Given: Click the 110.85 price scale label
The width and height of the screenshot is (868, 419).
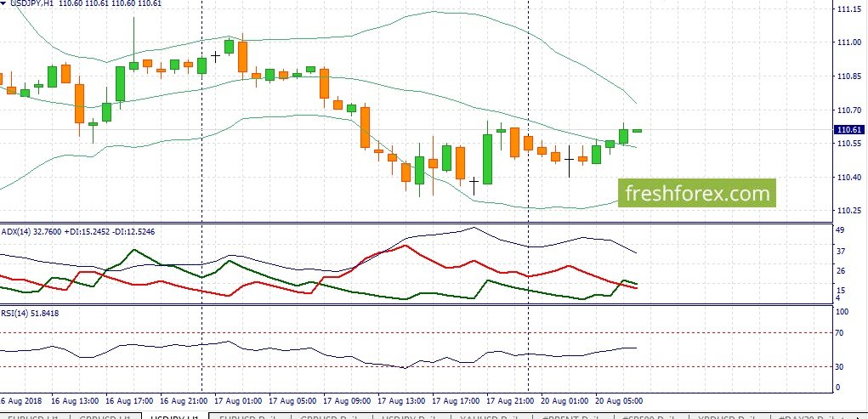Looking at the screenshot, I should click(849, 76).
